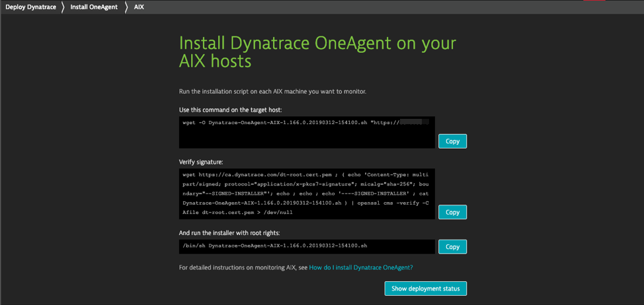
Task: Select the AIX breadcrumb item
Action: [x=139, y=7]
